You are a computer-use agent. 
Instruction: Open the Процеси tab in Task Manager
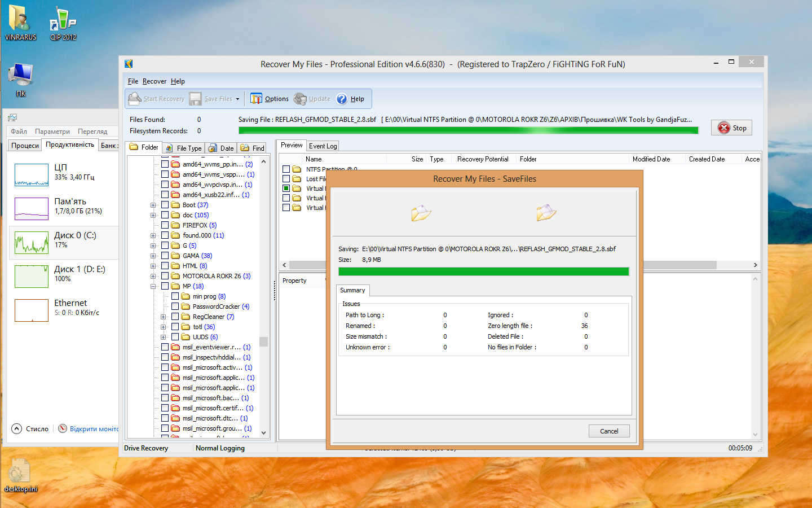(25, 145)
